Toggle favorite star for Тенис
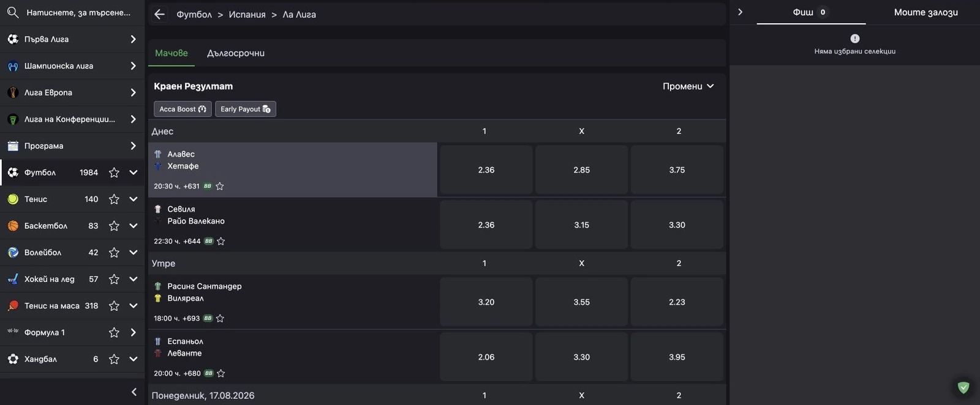 click(114, 199)
